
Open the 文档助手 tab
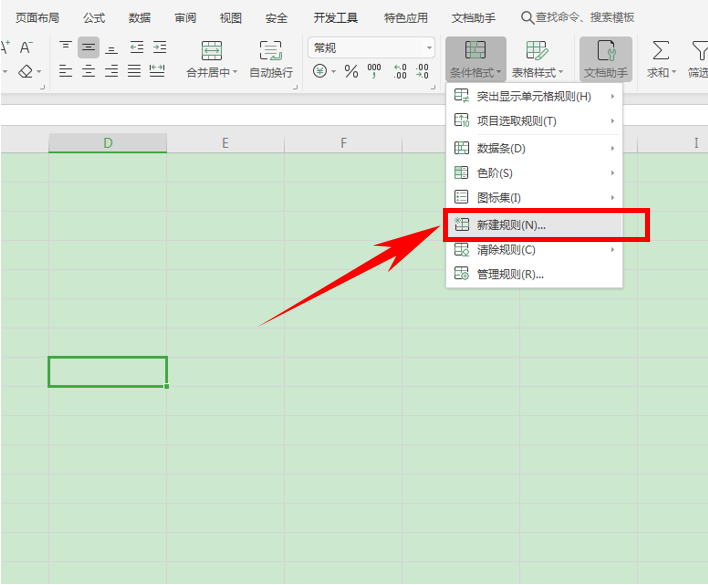473,18
